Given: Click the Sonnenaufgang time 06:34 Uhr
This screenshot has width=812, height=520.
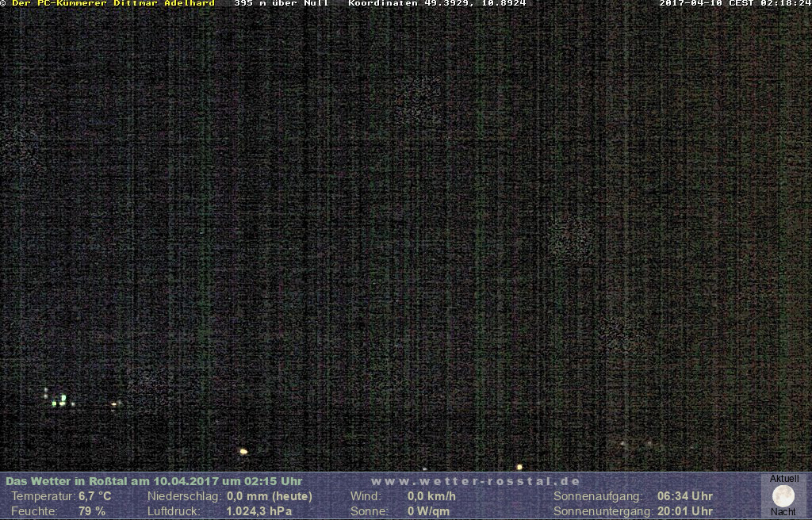Looking at the screenshot, I should point(685,496).
